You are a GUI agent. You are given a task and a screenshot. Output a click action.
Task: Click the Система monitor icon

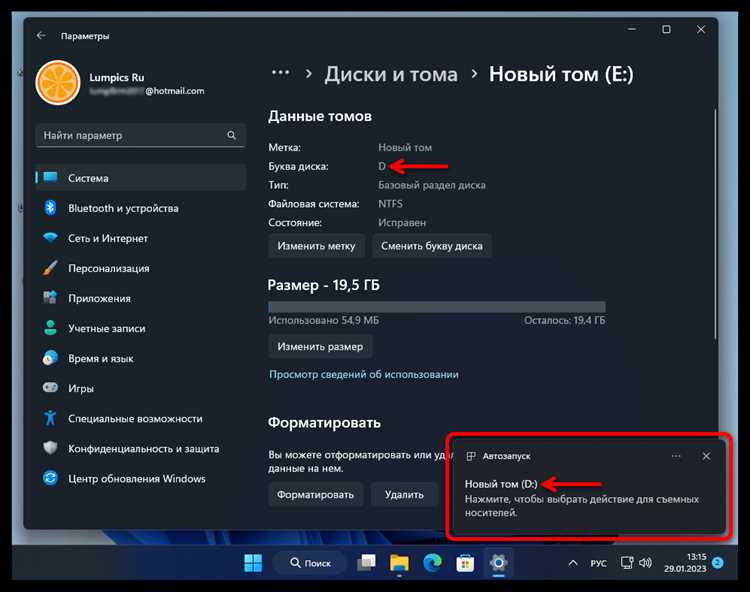point(50,177)
